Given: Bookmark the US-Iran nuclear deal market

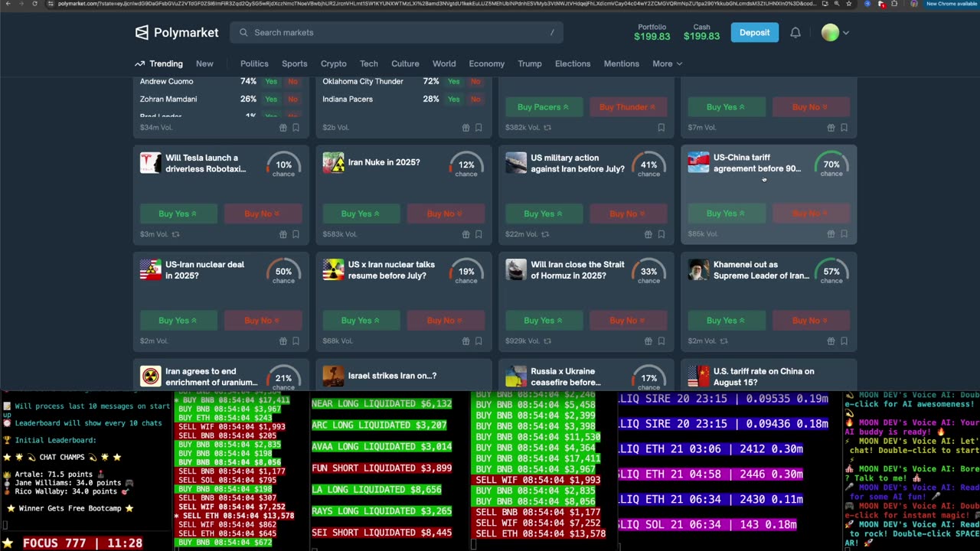Looking at the screenshot, I should pyautogui.click(x=296, y=341).
